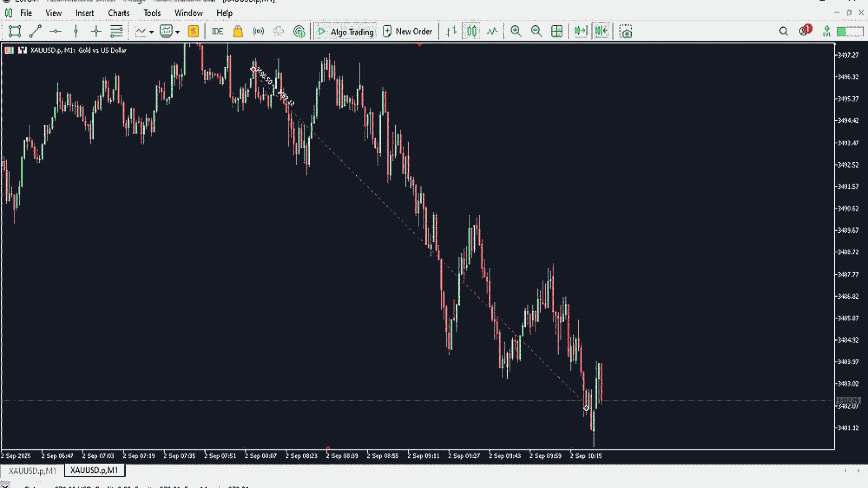Viewport: 868px width, 488px height.
Task: Select the horizontal line tool
Action: pos(56,31)
